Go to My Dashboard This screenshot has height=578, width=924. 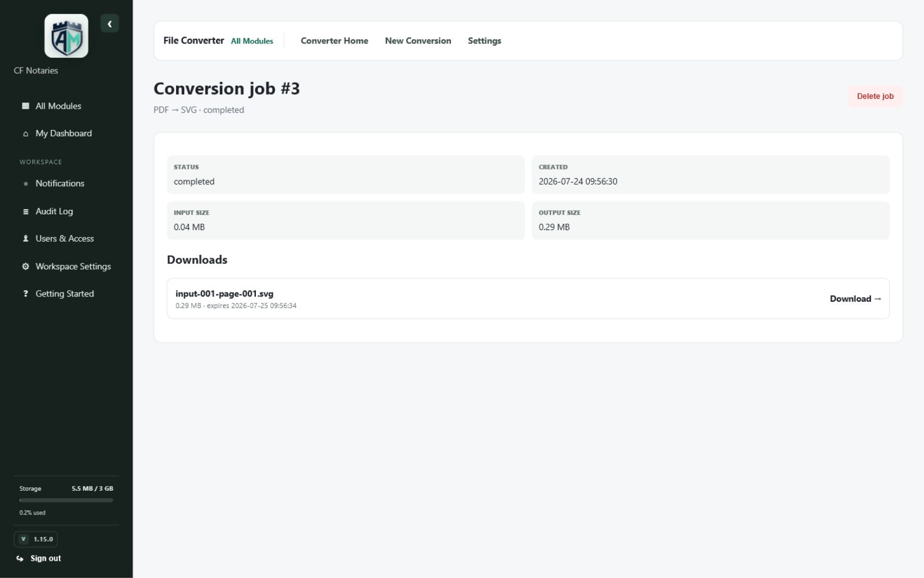64,134
